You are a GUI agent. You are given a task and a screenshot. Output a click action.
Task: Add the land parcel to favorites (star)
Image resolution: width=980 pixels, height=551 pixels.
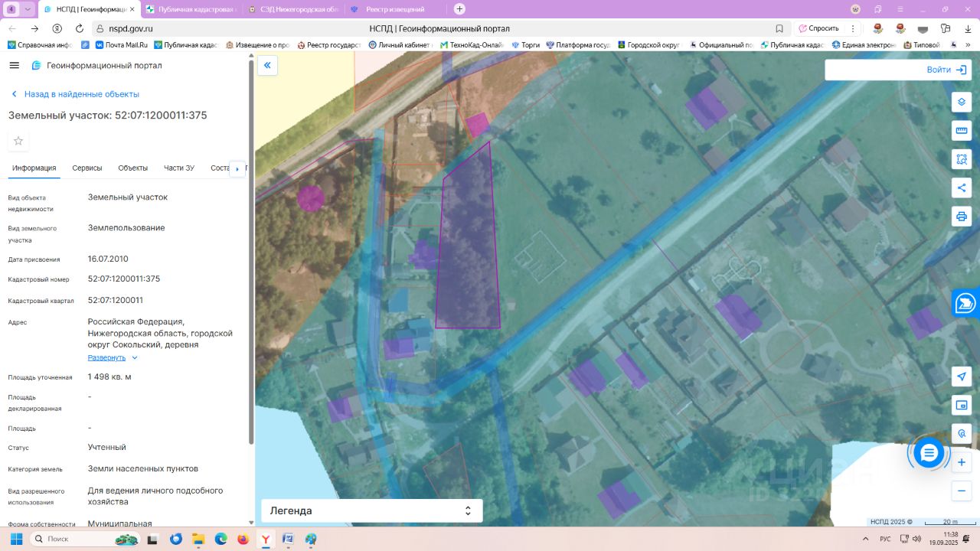(x=18, y=141)
